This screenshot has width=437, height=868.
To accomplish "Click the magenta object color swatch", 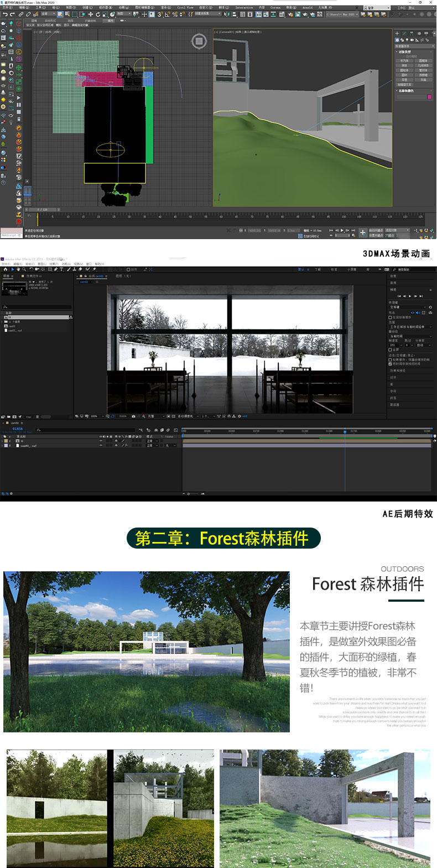I will 430,97.
